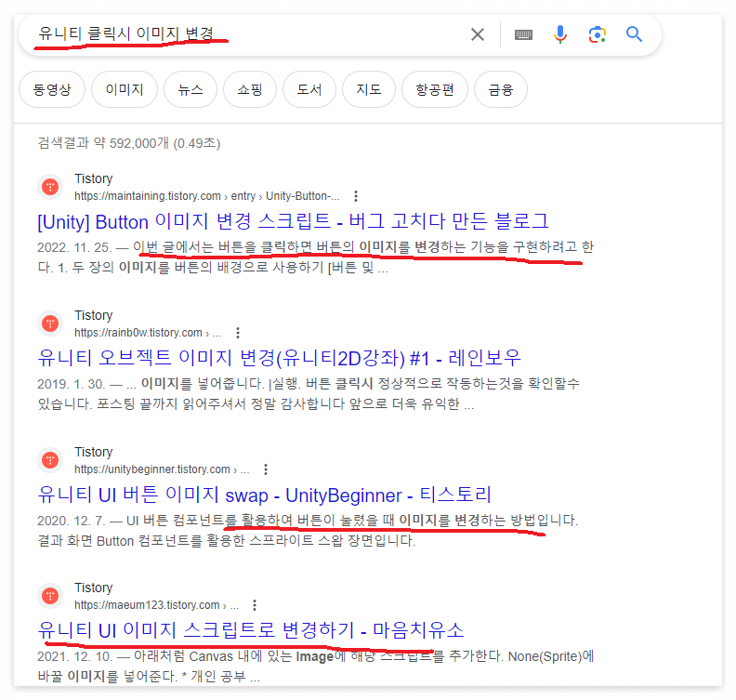Click Tistory favicon of maintaining.tistory.com result
The image size is (736, 700).
pos(50,187)
